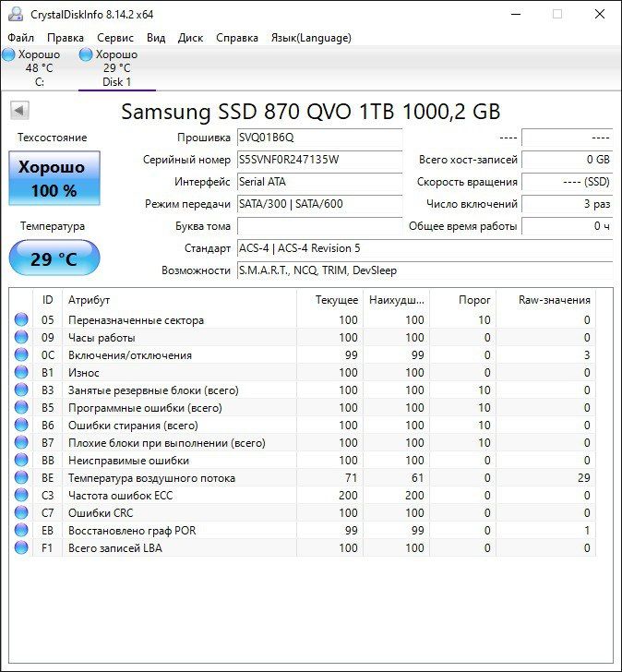Click the previous disk arrow button
The height and width of the screenshot is (672, 622).
19,111
